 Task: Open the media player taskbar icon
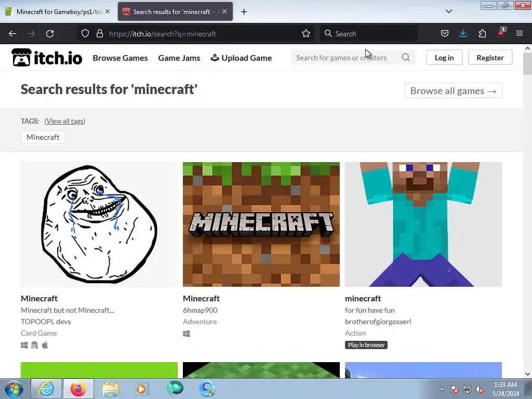coord(142,389)
